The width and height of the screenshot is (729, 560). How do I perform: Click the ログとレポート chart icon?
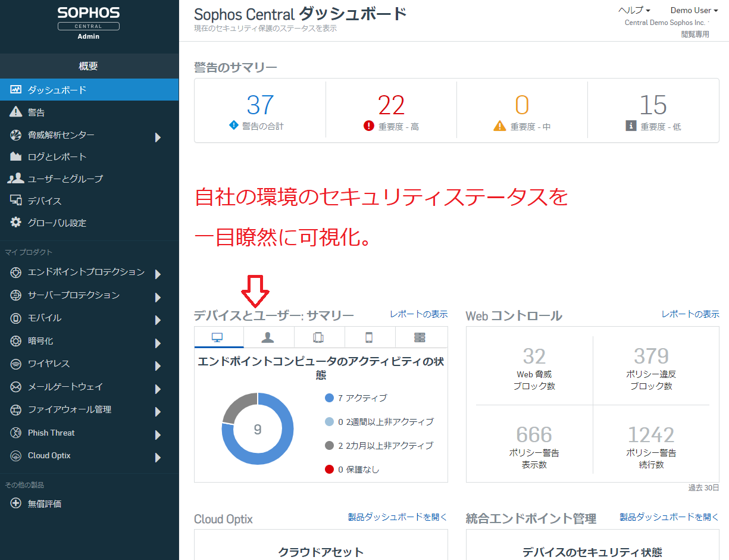(x=16, y=157)
